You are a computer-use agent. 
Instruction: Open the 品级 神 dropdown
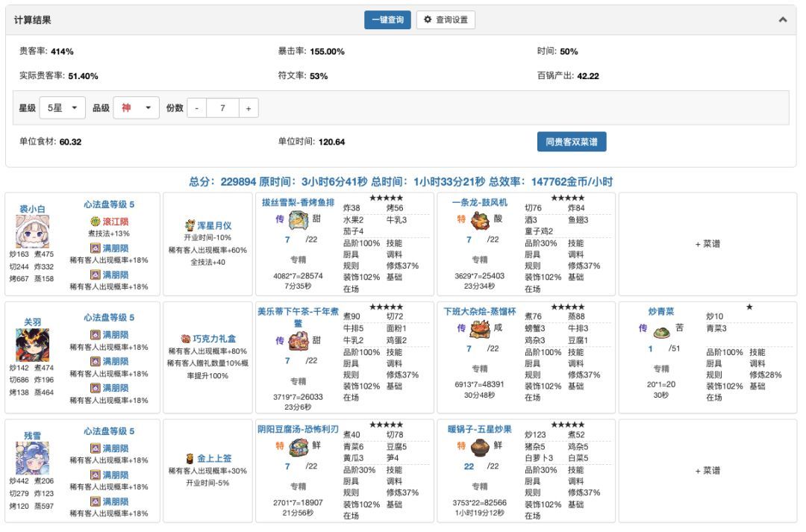(x=137, y=108)
